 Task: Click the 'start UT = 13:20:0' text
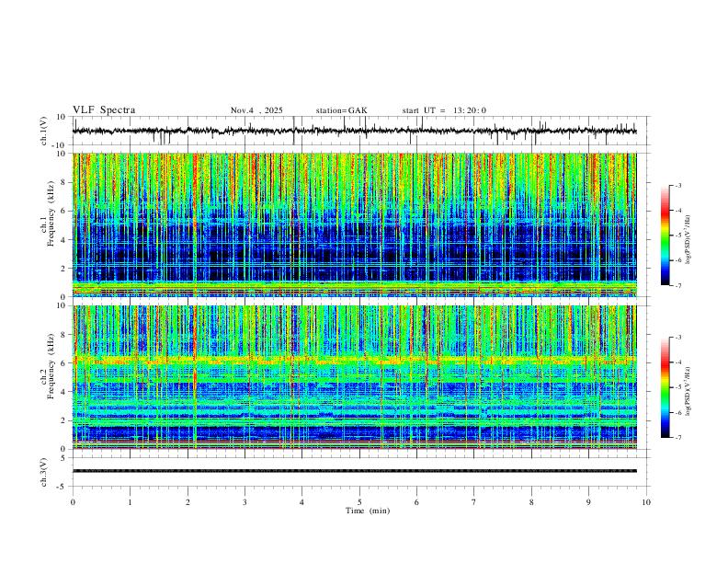(444, 110)
